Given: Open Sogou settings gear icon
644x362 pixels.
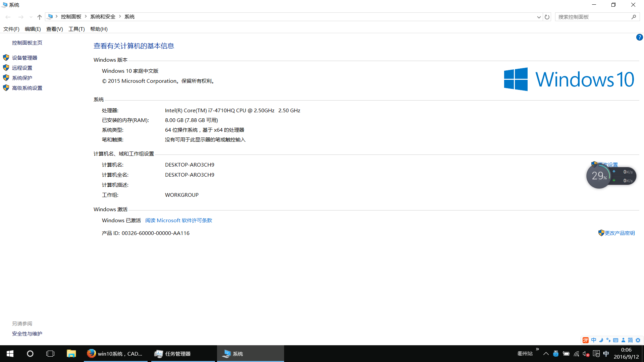Looking at the screenshot, I should [x=638, y=340].
